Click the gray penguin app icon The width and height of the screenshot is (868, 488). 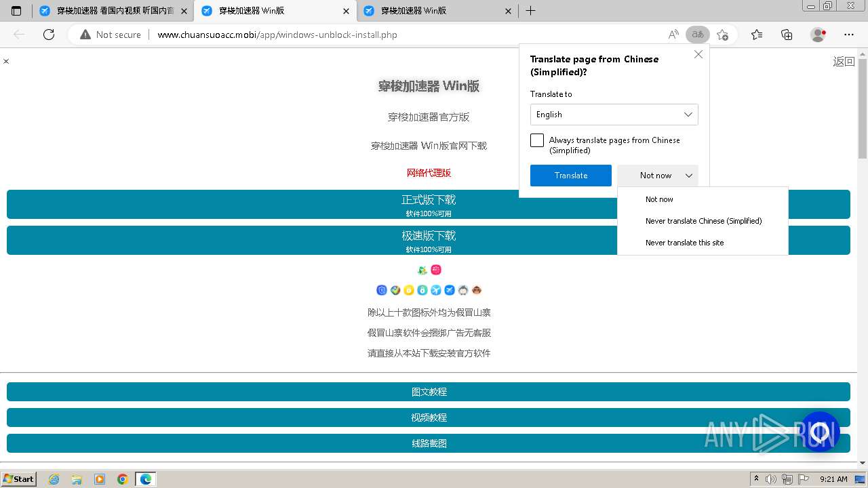coord(463,290)
